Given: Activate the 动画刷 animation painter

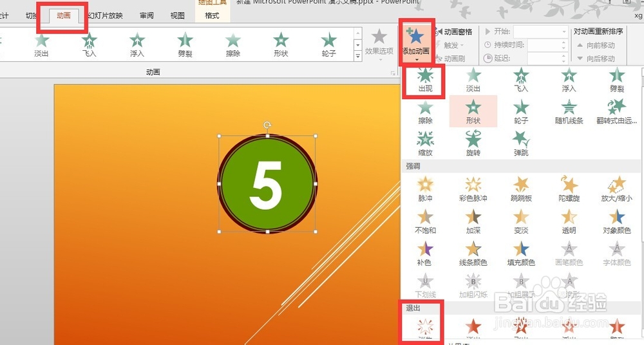Looking at the screenshot, I should click(x=450, y=59).
